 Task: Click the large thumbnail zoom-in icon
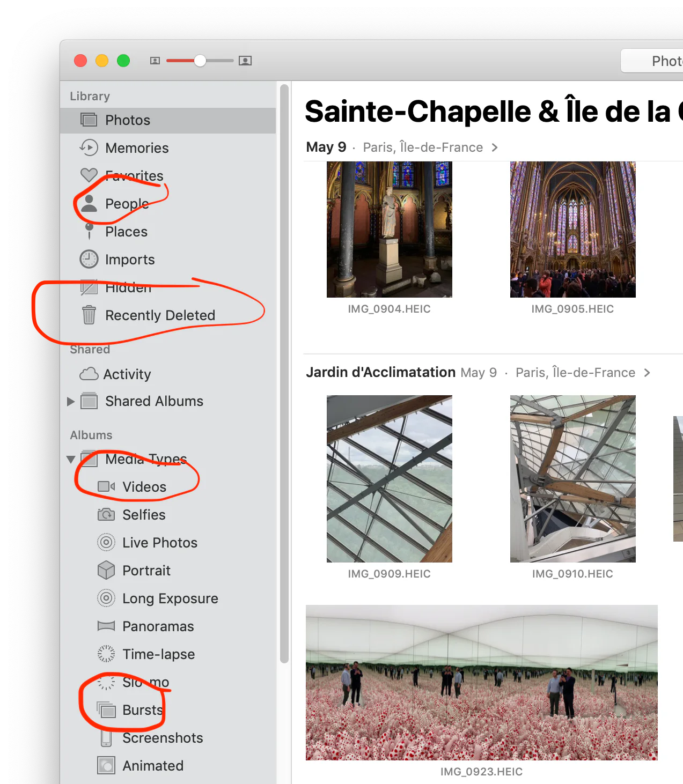[245, 61]
